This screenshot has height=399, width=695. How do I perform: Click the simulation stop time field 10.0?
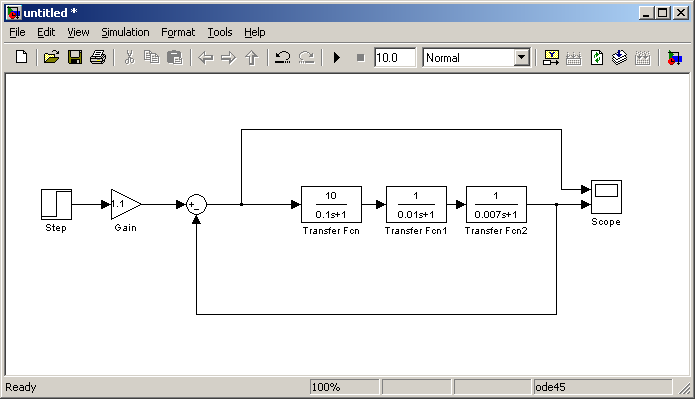click(395, 58)
